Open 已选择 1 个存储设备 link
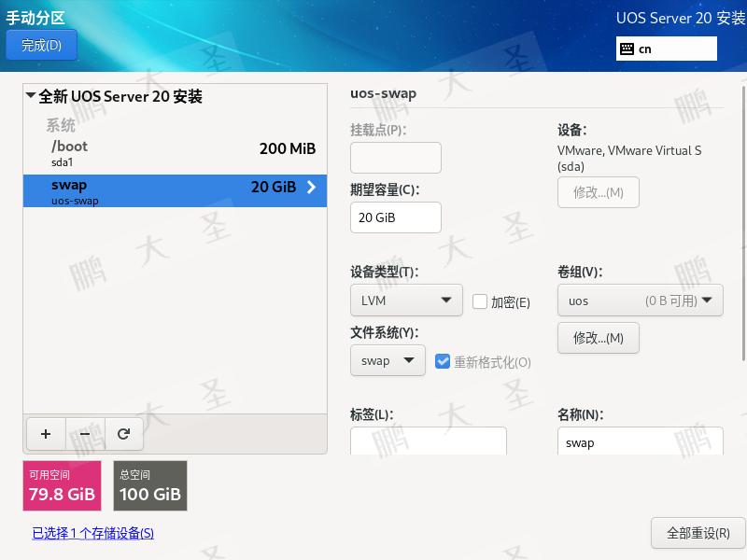This screenshot has height=560, width=747. 92,533
